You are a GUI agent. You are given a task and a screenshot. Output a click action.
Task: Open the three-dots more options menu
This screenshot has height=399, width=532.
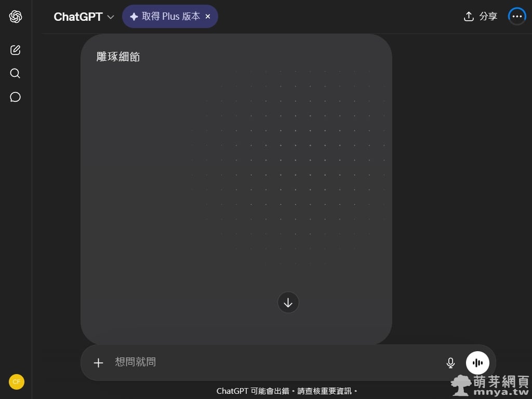[x=517, y=17]
